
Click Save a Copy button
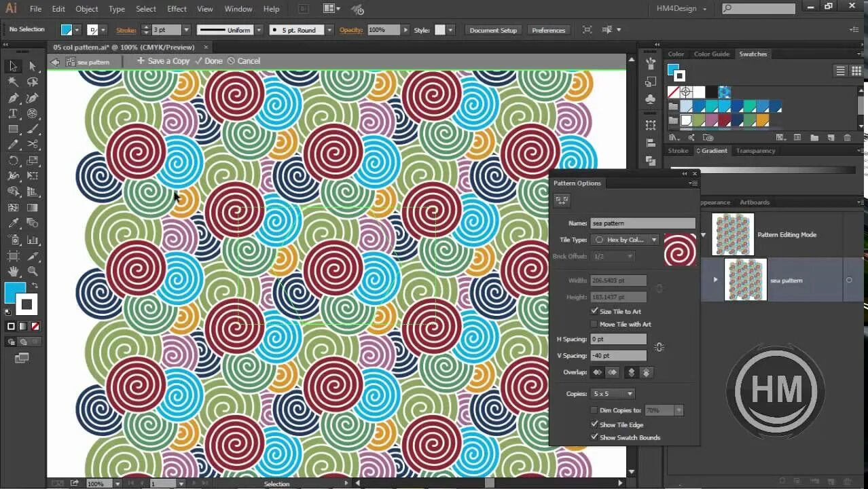click(x=163, y=61)
